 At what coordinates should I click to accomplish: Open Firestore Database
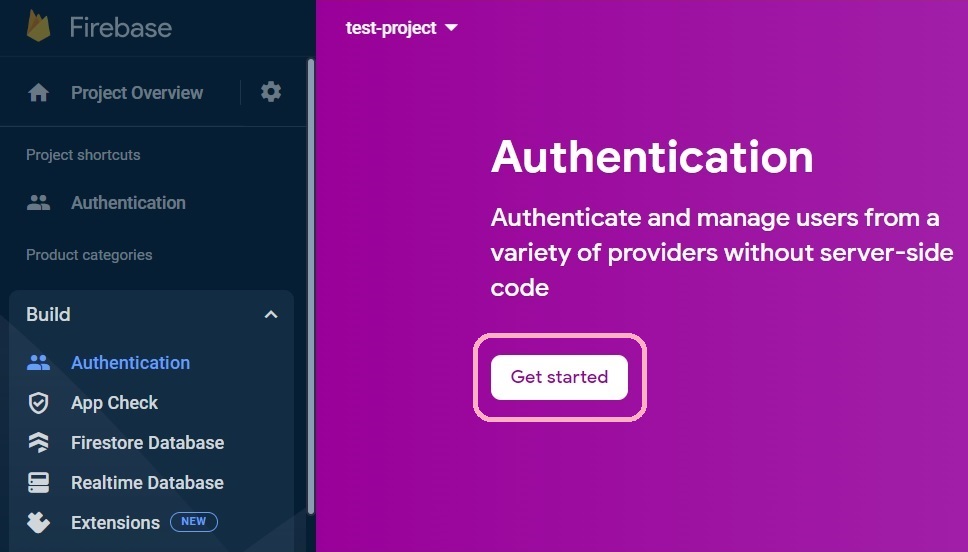click(148, 443)
